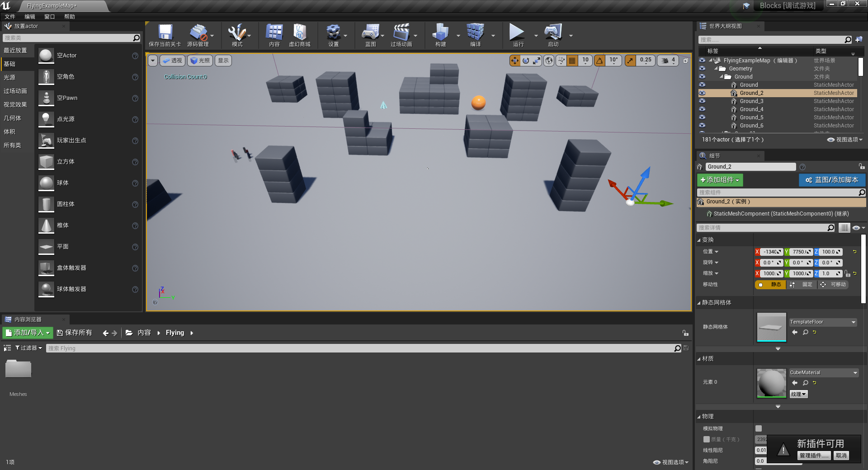Open Content browser toolbar icon
Viewport: 868px width, 470px height.
point(274,35)
